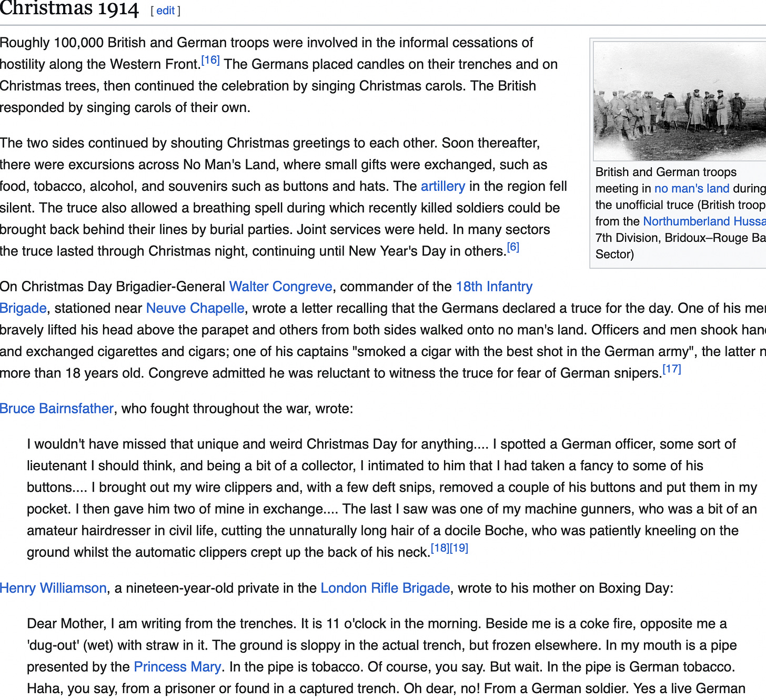Click the phrase 'wrote to his mother on Boxing Day'
The width and height of the screenshot is (766, 700).
pyautogui.click(x=564, y=588)
